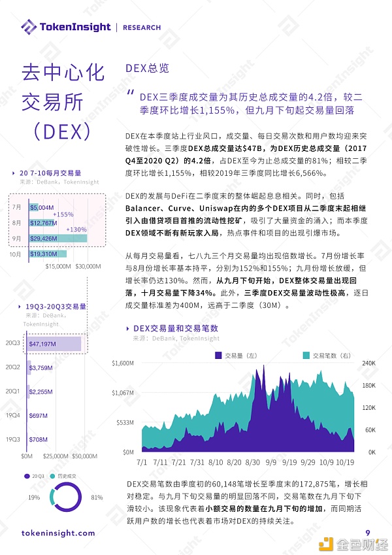Click the TokenInsight logo icon

[29, 27]
